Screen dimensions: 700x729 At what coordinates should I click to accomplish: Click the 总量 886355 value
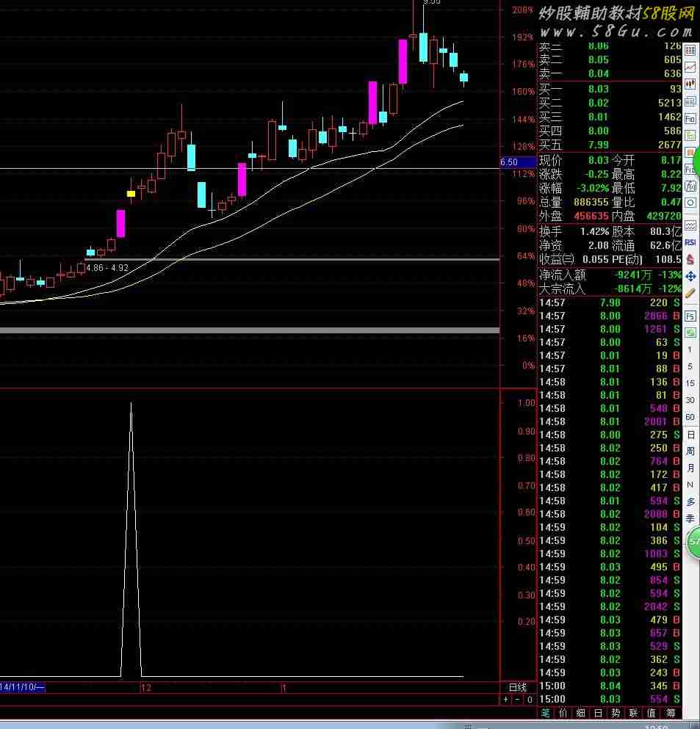pyautogui.click(x=591, y=202)
